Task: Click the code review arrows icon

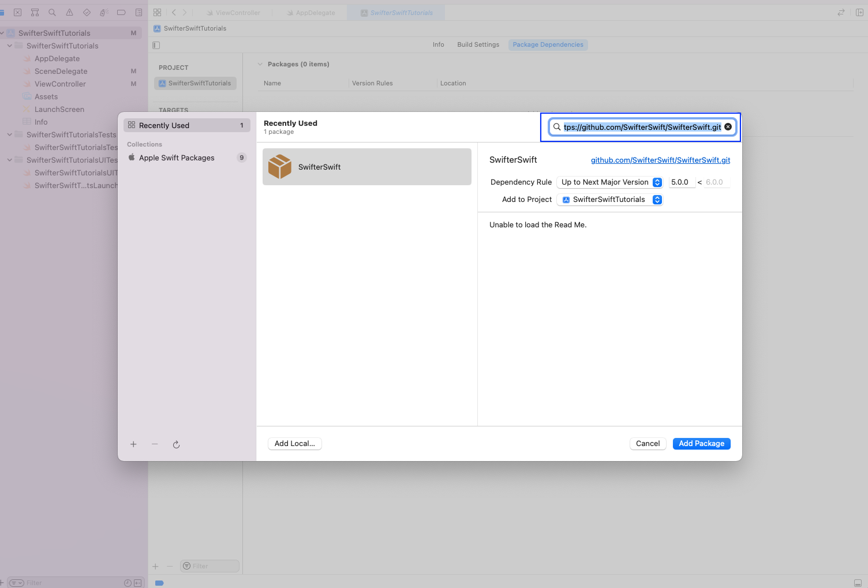Action: pos(841,12)
